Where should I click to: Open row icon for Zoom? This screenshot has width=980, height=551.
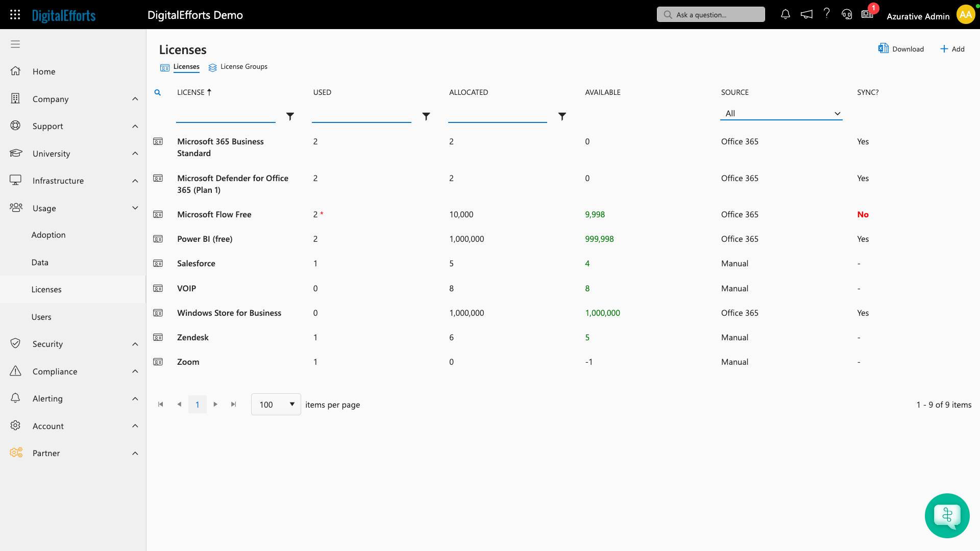158,362
